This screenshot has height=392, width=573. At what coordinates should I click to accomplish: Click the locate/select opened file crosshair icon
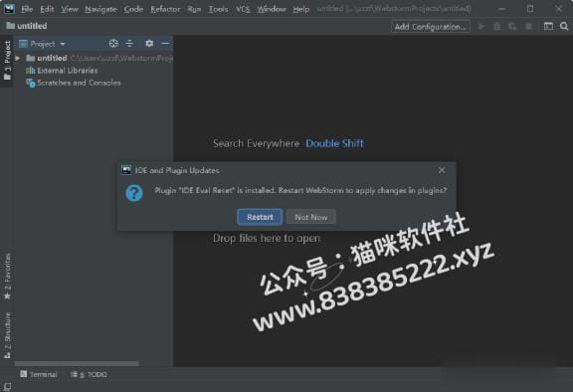113,44
